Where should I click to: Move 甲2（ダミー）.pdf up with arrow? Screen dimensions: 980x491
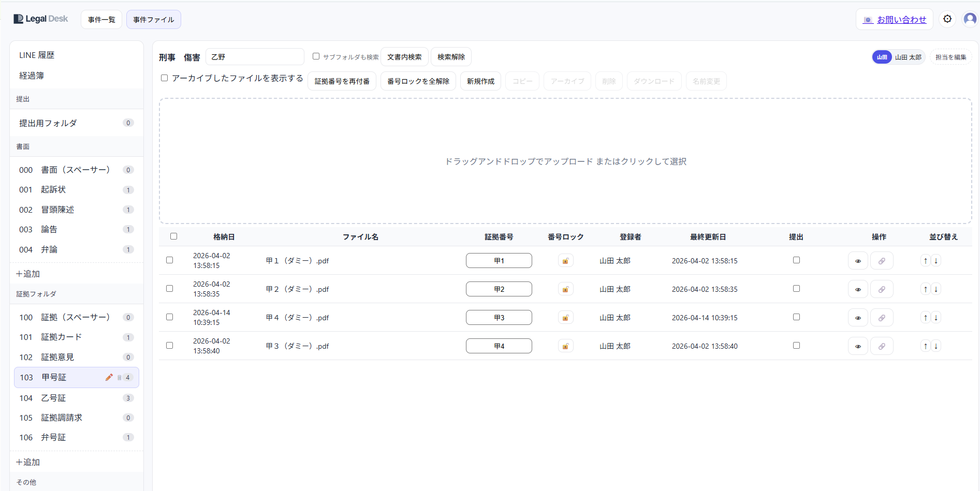(x=926, y=289)
